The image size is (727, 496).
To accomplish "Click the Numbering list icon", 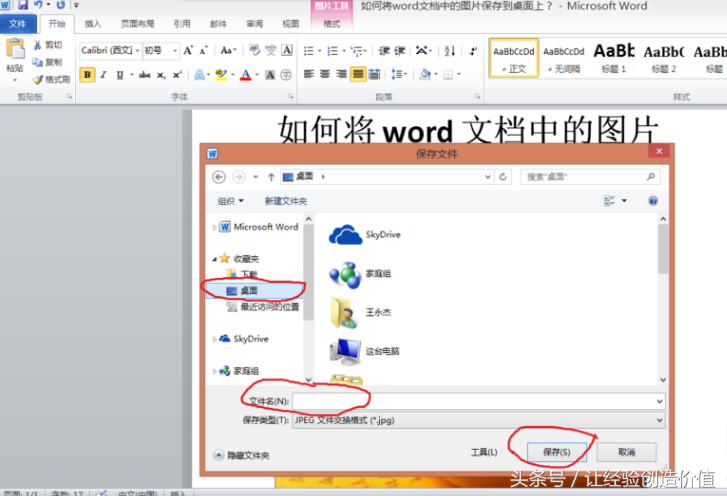I will coord(332,51).
